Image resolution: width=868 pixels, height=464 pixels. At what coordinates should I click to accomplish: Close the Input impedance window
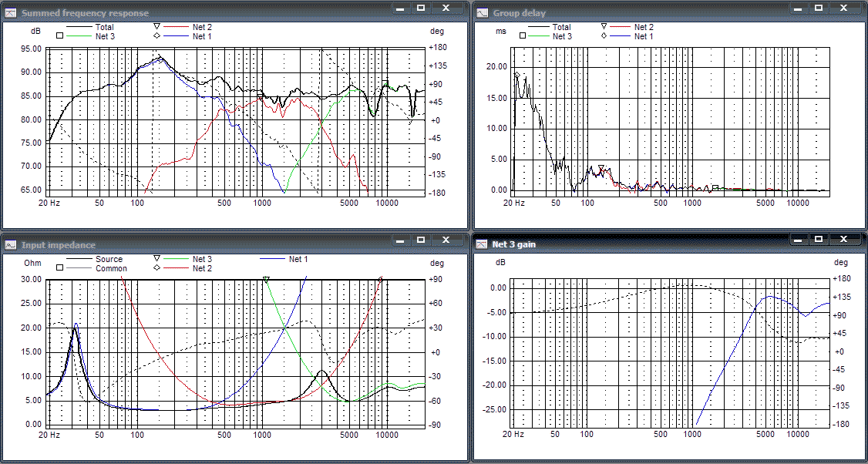coord(446,239)
